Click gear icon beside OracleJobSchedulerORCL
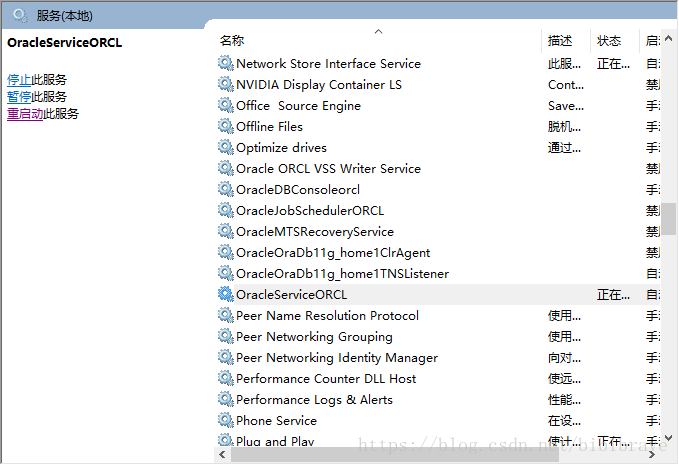This screenshot has height=465, width=679. click(x=226, y=210)
